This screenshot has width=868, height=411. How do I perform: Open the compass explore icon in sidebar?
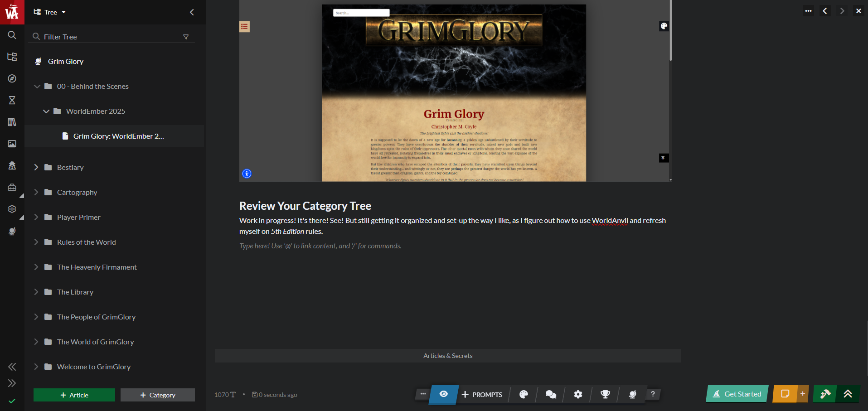12,78
